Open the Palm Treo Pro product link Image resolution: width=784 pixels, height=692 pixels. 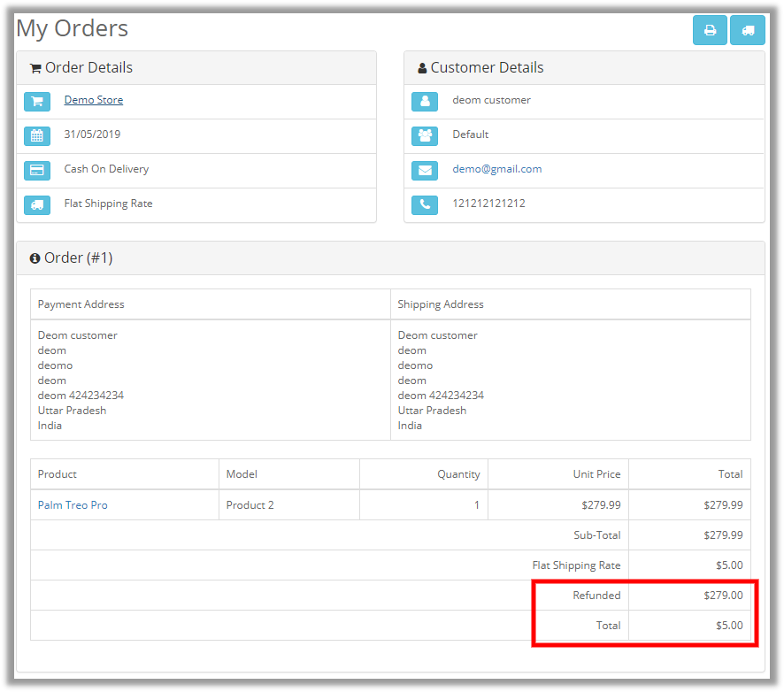[x=73, y=505]
